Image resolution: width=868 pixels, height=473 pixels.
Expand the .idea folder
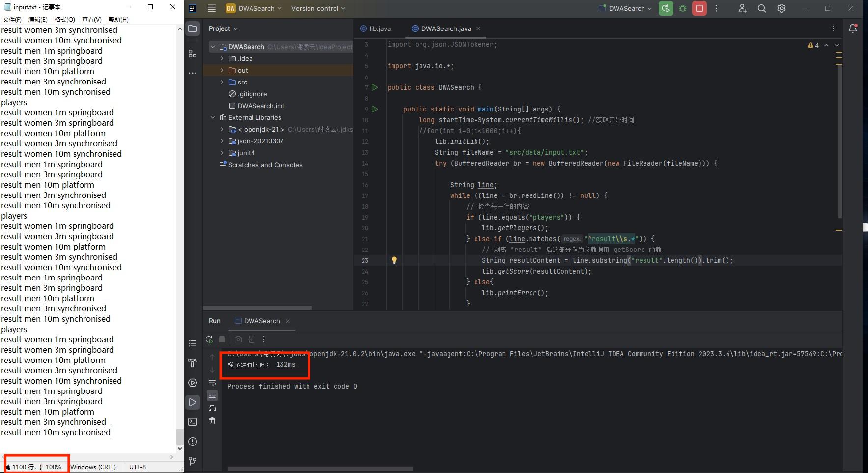coord(222,58)
